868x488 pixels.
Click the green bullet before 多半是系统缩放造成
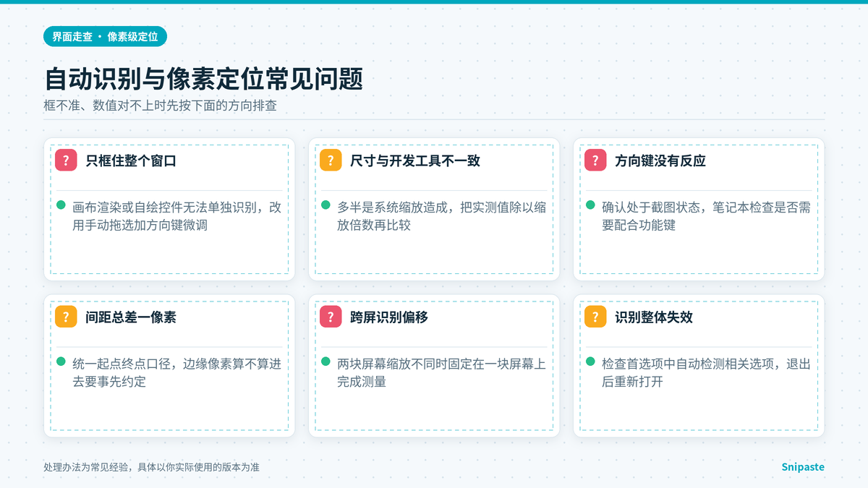[x=325, y=206]
